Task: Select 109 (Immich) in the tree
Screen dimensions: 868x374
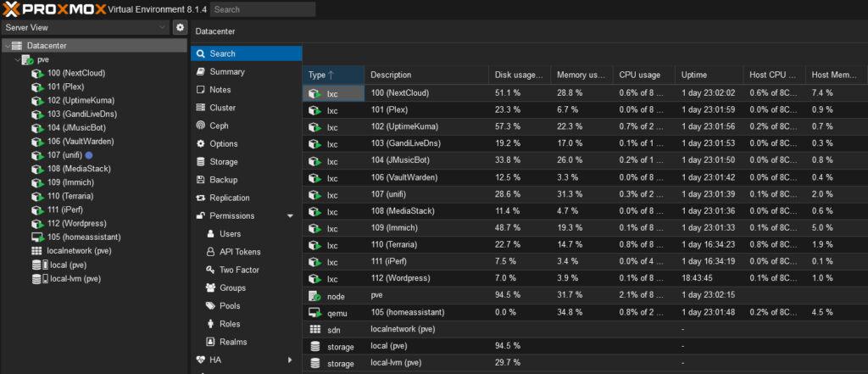Action: point(71,183)
